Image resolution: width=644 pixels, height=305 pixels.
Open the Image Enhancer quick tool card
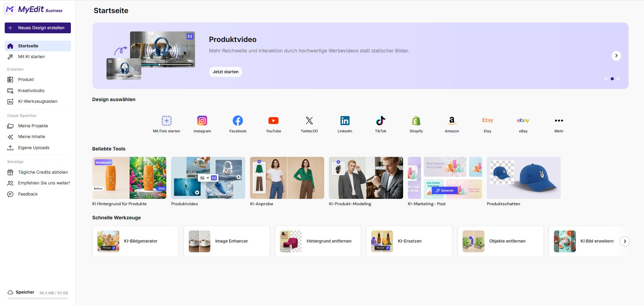click(227, 241)
